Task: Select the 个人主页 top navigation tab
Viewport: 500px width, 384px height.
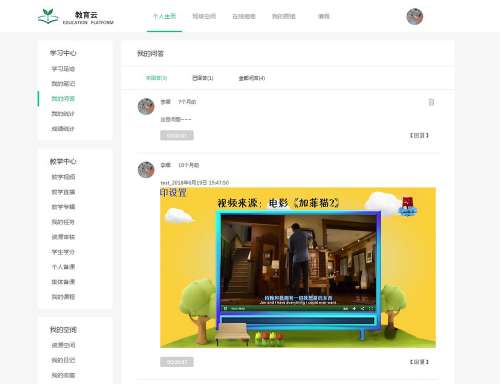Action: coord(164,16)
